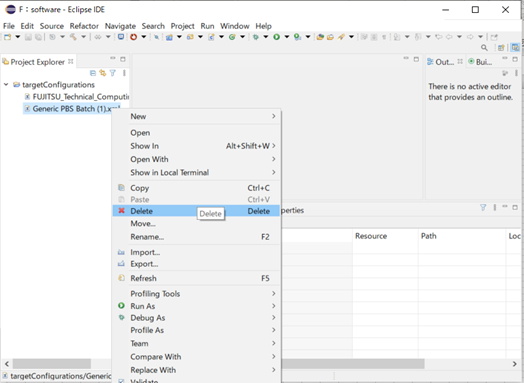Click the magnifier Quick Access search icon
This screenshot has width=524, height=383.
pos(484,48)
